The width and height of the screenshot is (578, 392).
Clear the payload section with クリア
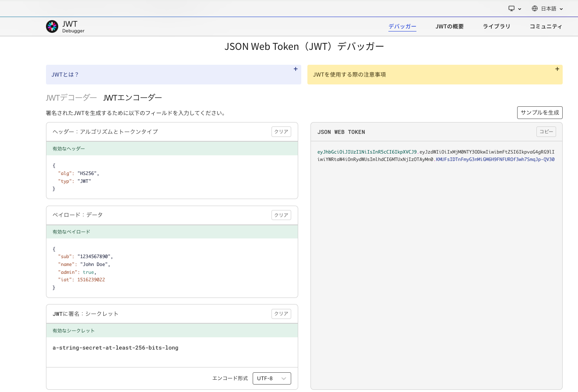[281, 215]
